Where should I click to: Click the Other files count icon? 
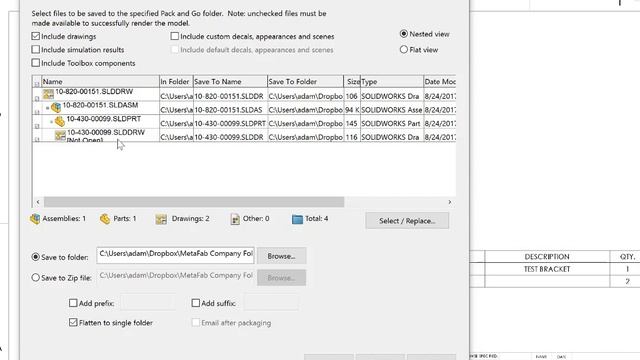coord(235,219)
